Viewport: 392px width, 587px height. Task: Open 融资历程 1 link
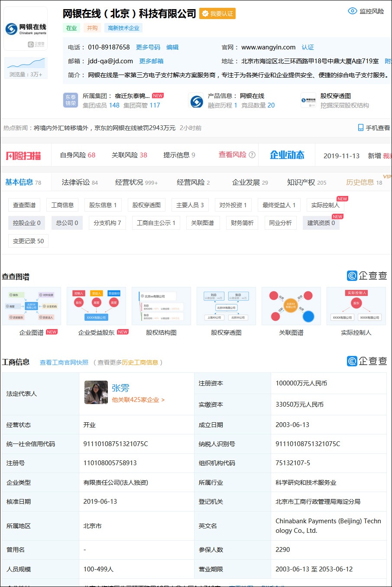222,105
